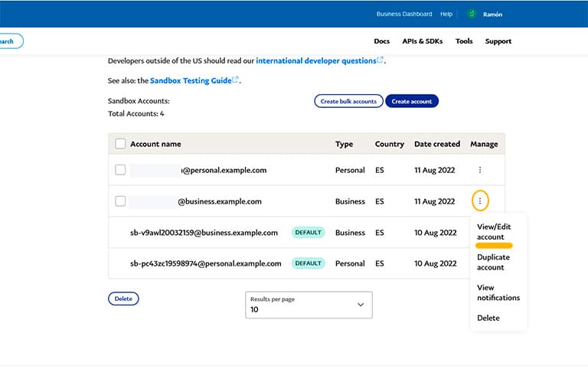588x392 pixels.
Task: Open the Results per page dropdown
Action: coord(309,305)
